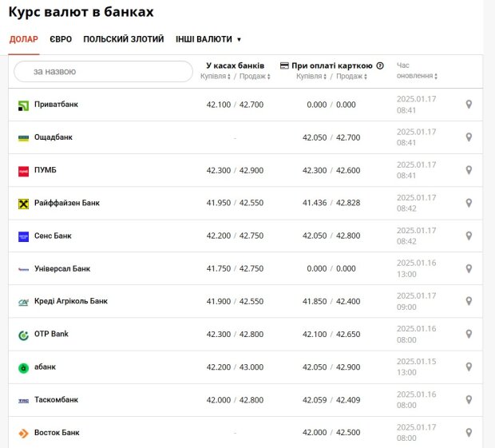Open the абанк link

[x=45, y=367]
